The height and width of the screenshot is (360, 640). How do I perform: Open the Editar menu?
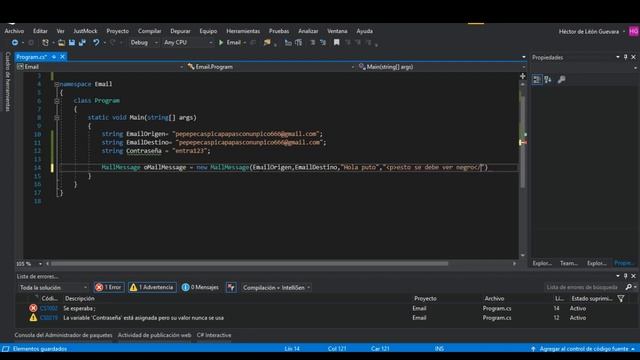pos(40,31)
